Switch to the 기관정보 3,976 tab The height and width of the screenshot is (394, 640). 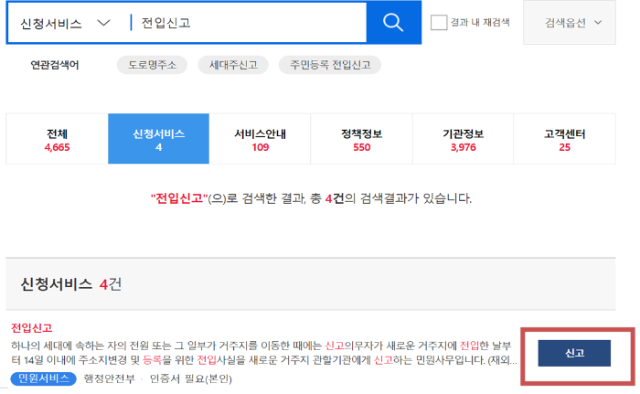[x=463, y=139]
